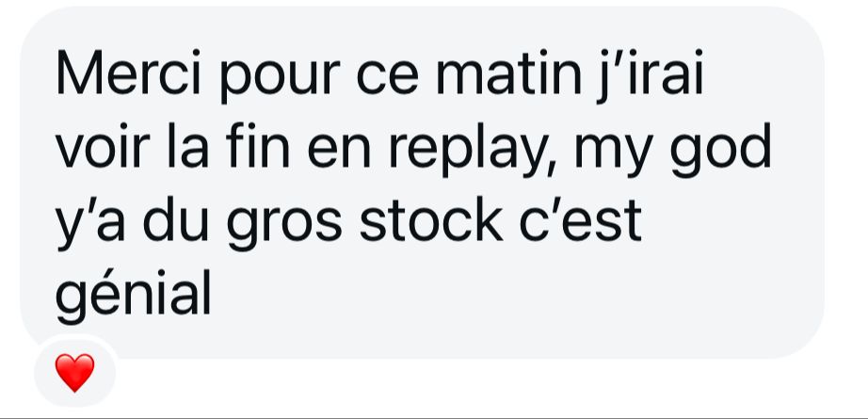Select the message bubble starting with Merci
868x419 pixels.
[422, 182]
